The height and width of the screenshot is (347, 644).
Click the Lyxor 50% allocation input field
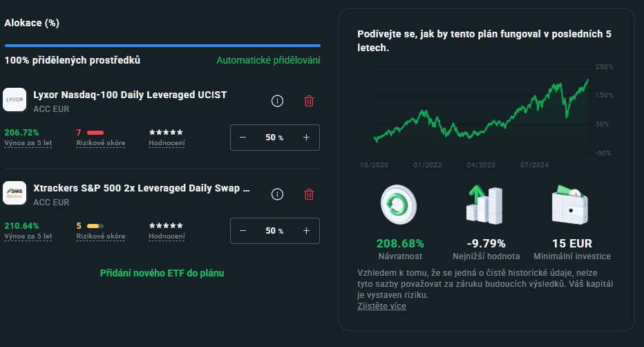[x=274, y=138]
